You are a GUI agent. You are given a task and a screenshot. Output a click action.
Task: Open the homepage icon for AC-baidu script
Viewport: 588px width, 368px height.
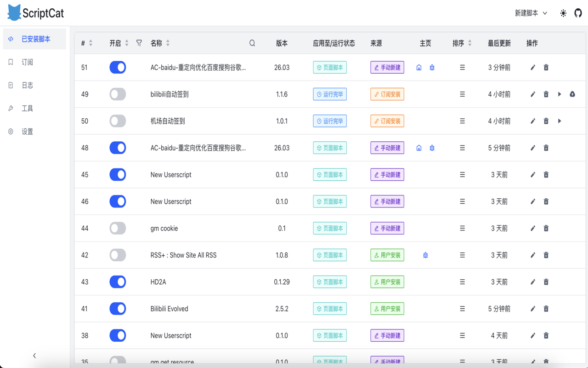418,67
